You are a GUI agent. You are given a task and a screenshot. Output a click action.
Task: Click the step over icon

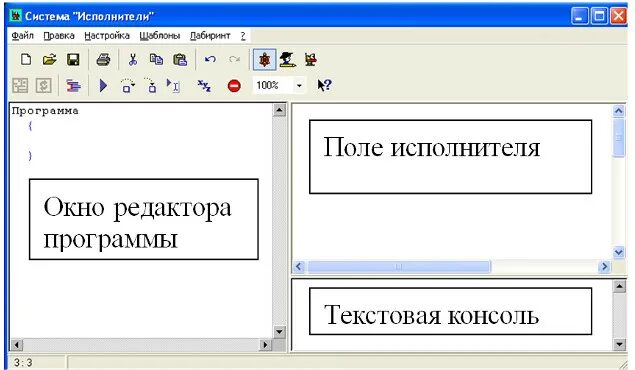pyautogui.click(x=128, y=86)
